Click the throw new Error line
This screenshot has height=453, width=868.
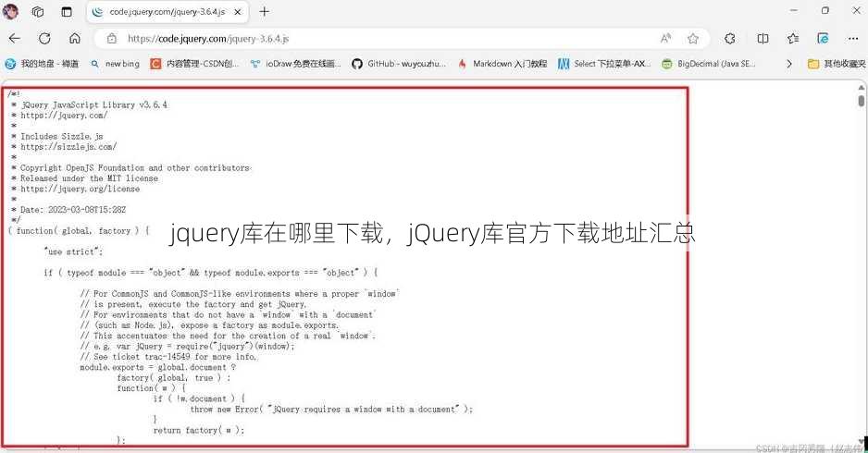point(331,410)
